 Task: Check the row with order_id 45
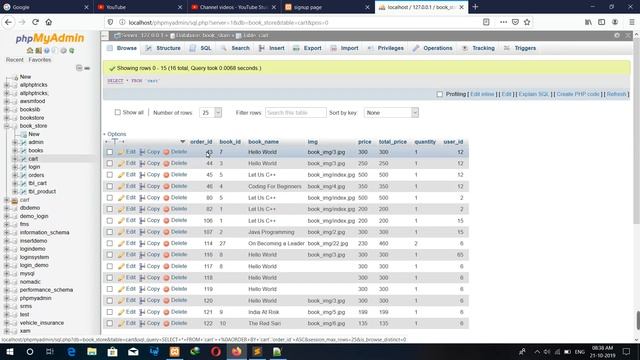[110, 175]
